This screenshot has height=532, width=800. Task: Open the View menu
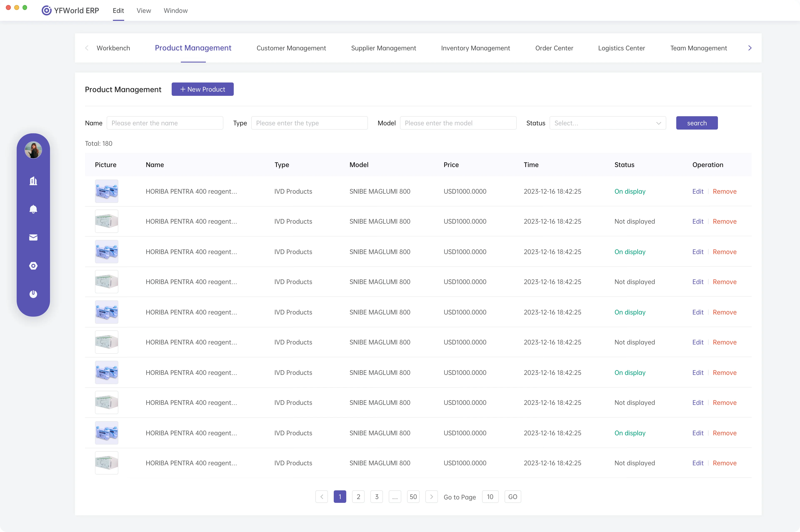pyautogui.click(x=144, y=10)
